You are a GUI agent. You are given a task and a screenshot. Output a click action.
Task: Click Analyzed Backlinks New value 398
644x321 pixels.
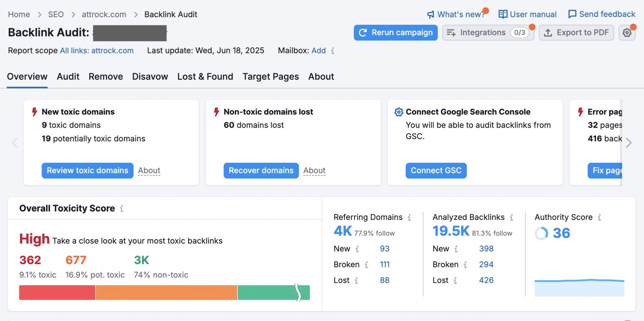pyautogui.click(x=486, y=249)
